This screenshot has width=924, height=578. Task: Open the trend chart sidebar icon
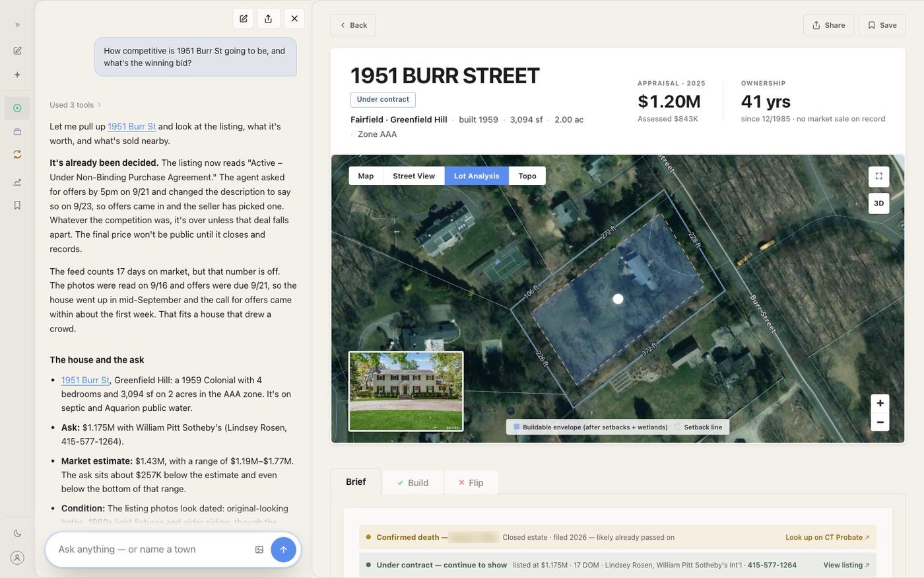click(x=17, y=182)
